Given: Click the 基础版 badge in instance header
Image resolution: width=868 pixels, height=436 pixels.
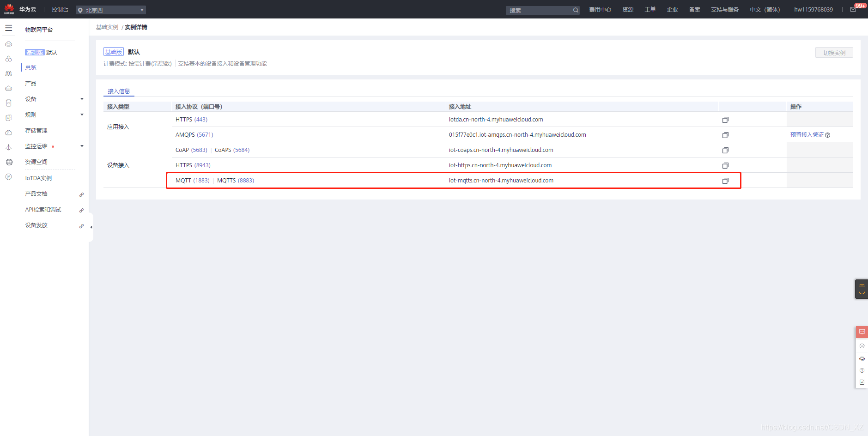Looking at the screenshot, I should [114, 52].
